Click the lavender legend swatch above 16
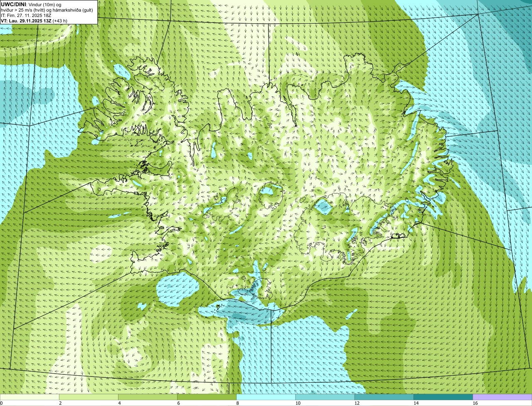The width and height of the screenshot is (532, 406). [502, 397]
